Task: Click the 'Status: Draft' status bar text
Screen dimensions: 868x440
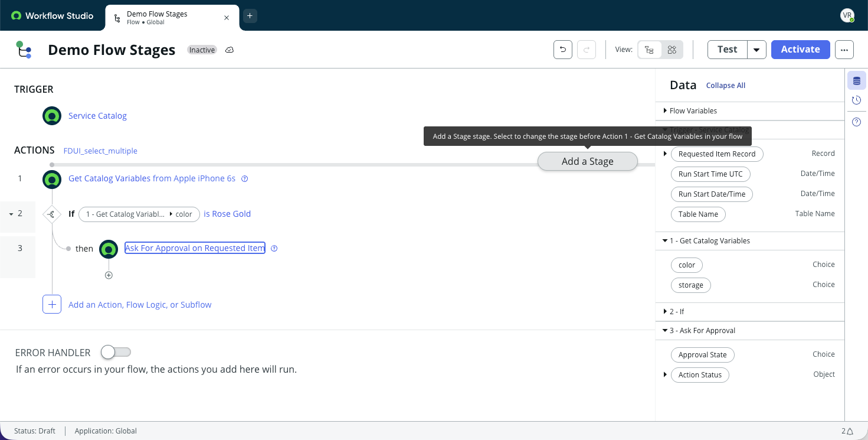Action: [x=35, y=431]
